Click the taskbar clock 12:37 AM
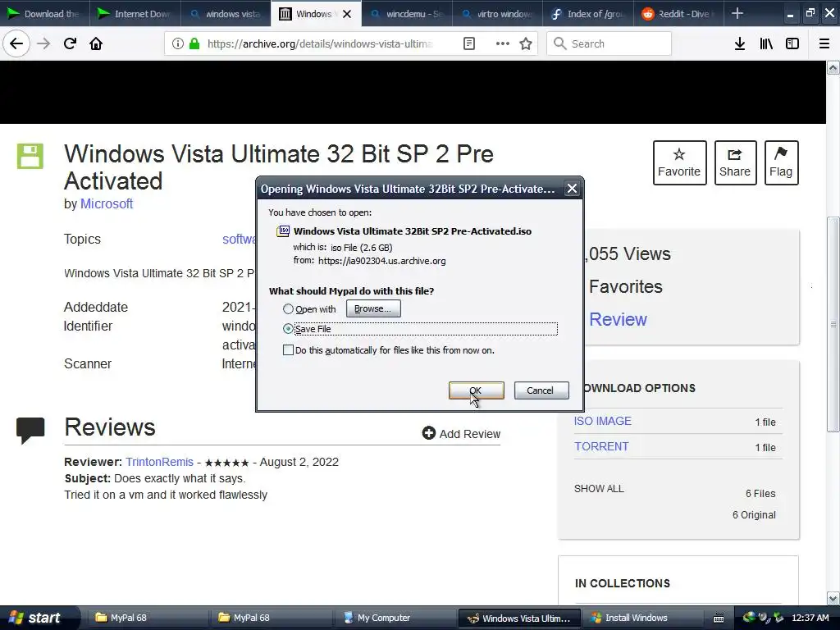This screenshot has width=840, height=630. (810, 618)
